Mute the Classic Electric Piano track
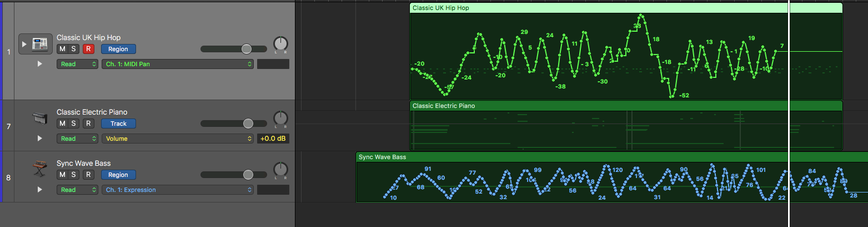Image resolution: width=868 pixels, height=227 pixels. pos(62,124)
